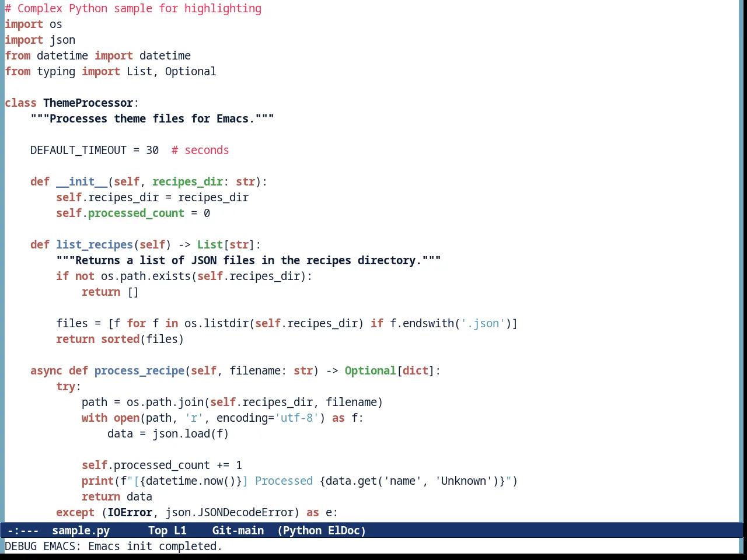Click the print call with datetime.now()

coord(300,481)
